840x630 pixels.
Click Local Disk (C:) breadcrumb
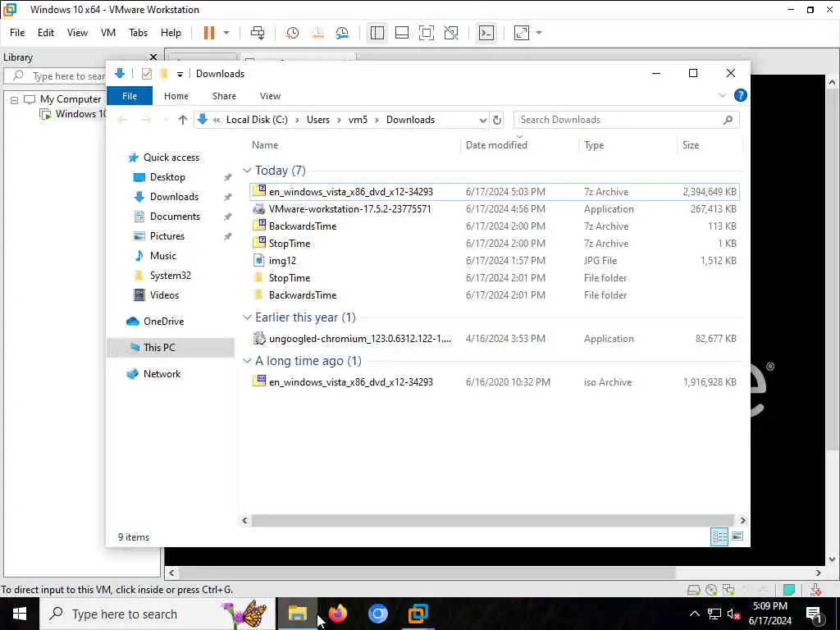pos(257,120)
